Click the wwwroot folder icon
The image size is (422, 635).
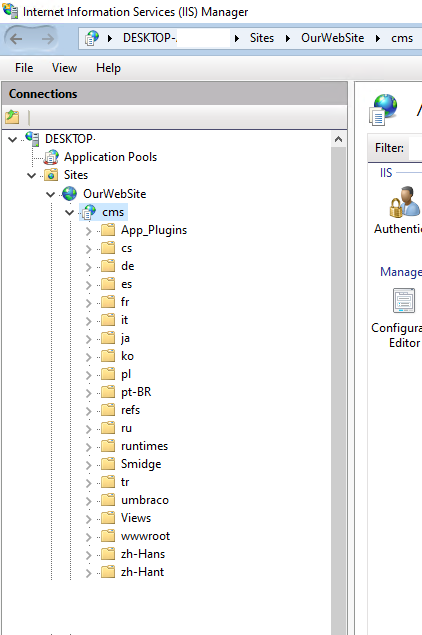point(108,536)
